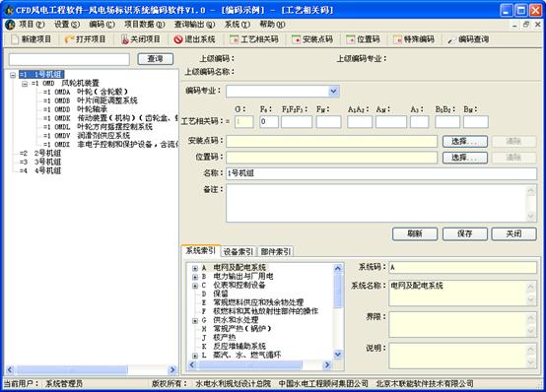Click the 名称 field showing 1号机组
The height and width of the screenshot is (392, 546).
tap(381, 173)
